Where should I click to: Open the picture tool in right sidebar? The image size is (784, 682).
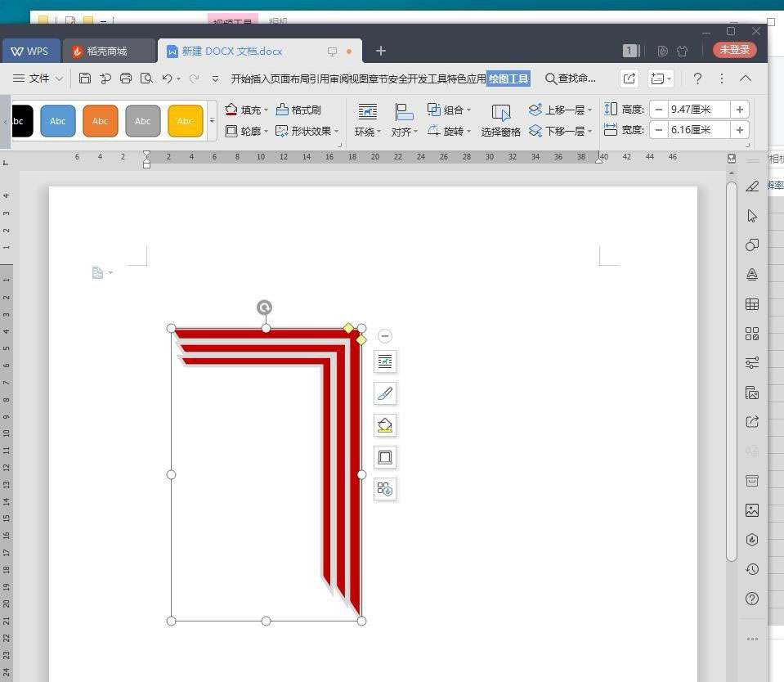[752, 510]
